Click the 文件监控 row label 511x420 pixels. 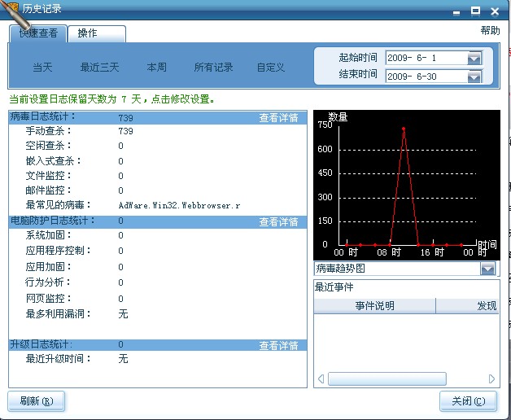click(x=49, y=176)
